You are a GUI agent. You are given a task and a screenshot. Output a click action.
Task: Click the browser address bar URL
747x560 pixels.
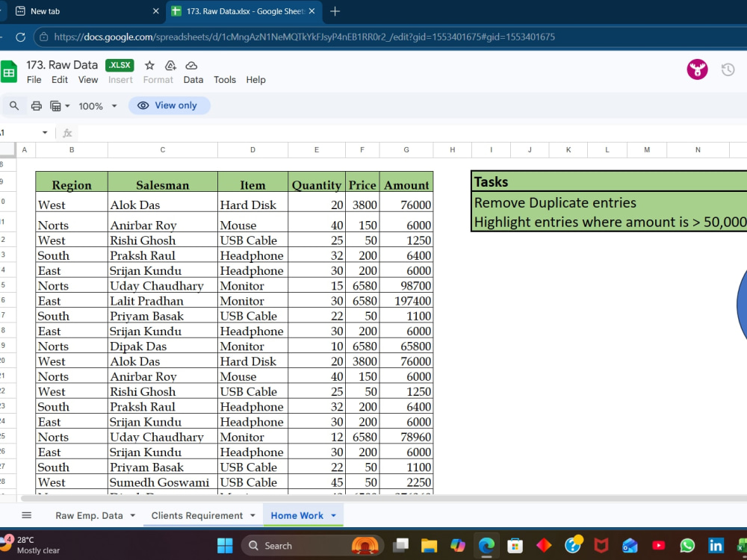pos(304,37)
